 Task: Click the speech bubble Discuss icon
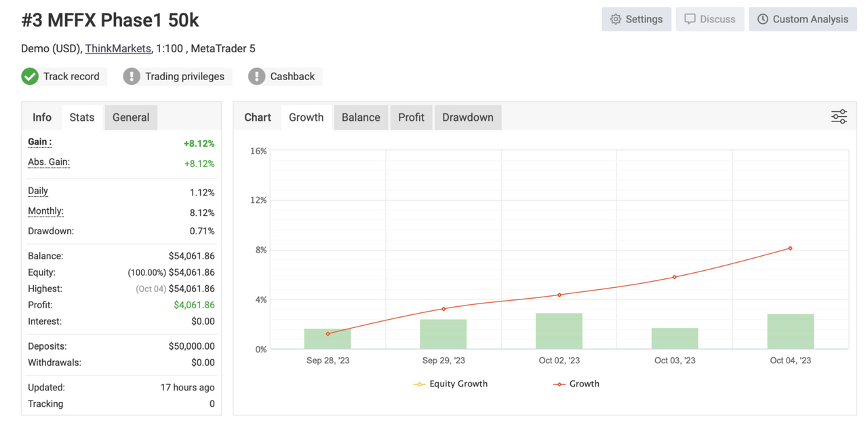[x=690, y=19]
